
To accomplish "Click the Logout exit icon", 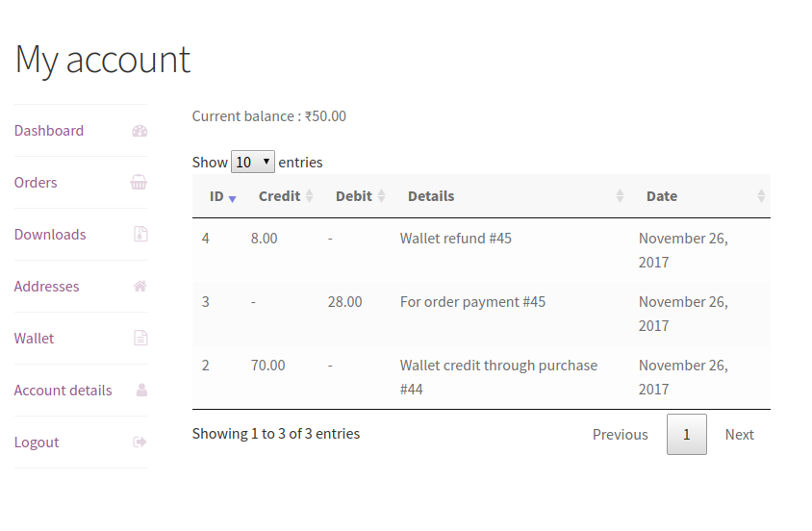I will [140, 442].
